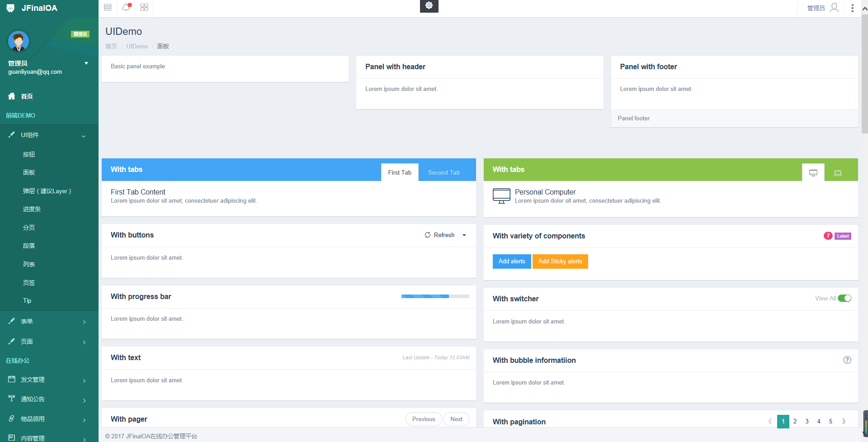Select pagination page 3
Viewport: 868px width, 442px height.
click(807, 421)
